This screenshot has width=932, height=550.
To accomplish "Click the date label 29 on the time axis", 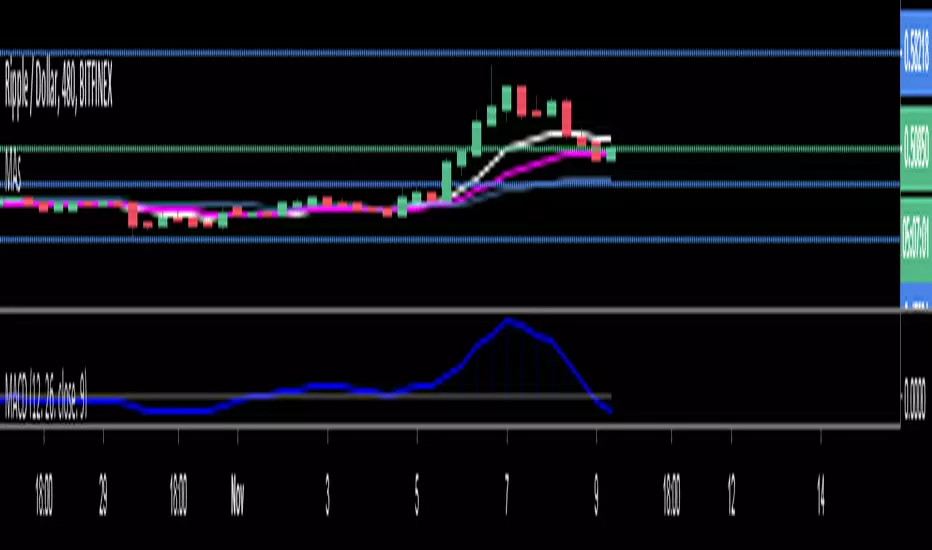I will click(103, 494).
